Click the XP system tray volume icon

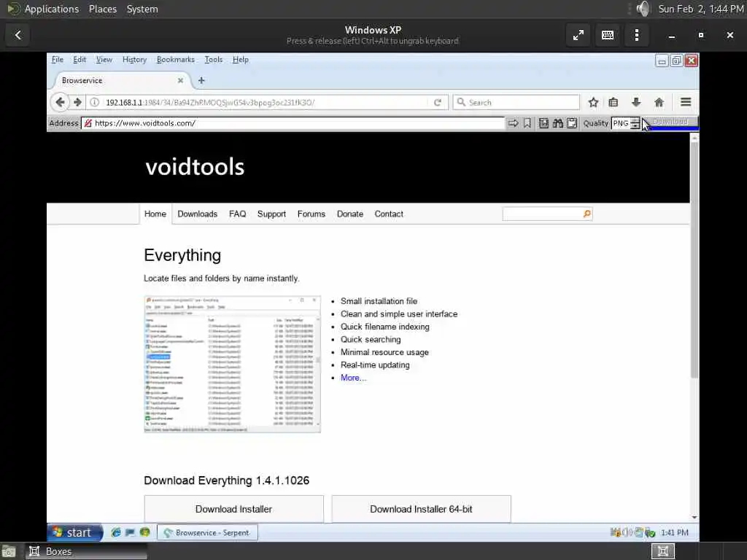[627, 532]
